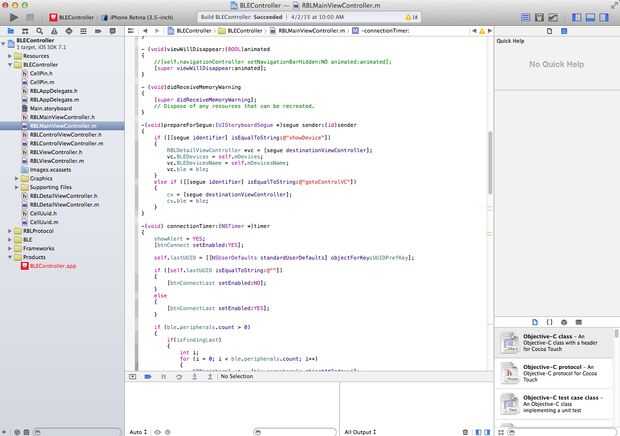620x436 pixels.
Task: Go back in editor history
Action: pyautogui.click(x=146, y=31)
